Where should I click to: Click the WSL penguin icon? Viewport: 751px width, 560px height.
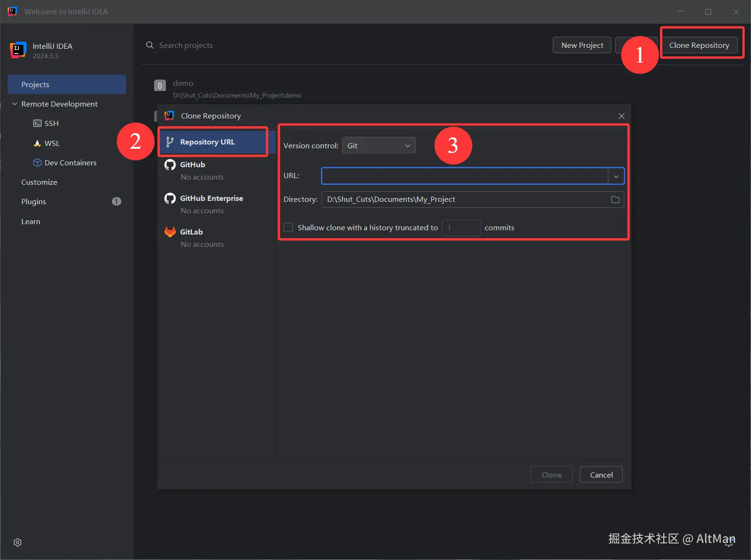[x=37, y=143]
